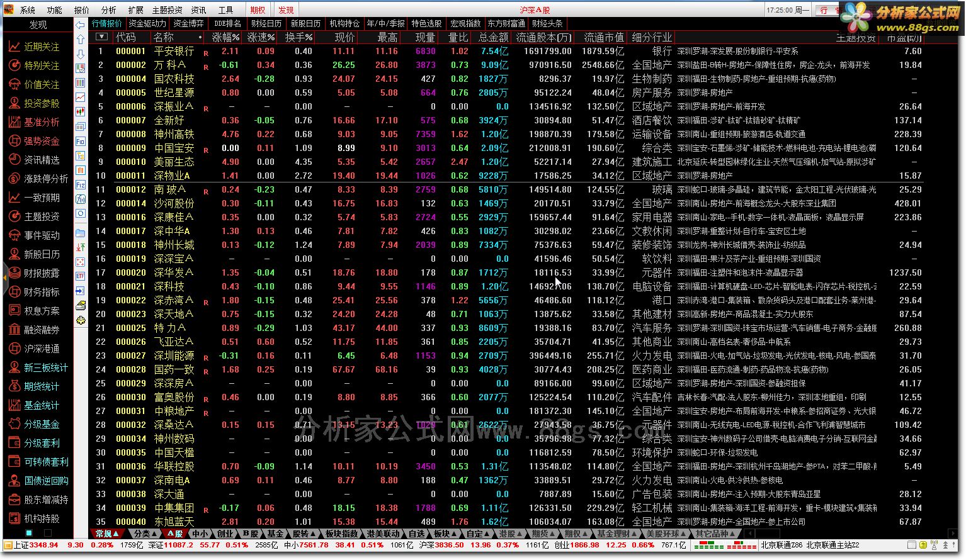The width and height of the screenshot is (966, 560).
Task: Open the 功能 menu
Action: click(54, 10)
